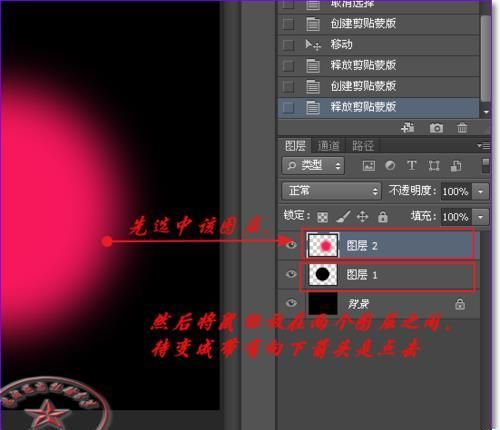
Task: Lock all padlock icon
Action: point(383,217)
